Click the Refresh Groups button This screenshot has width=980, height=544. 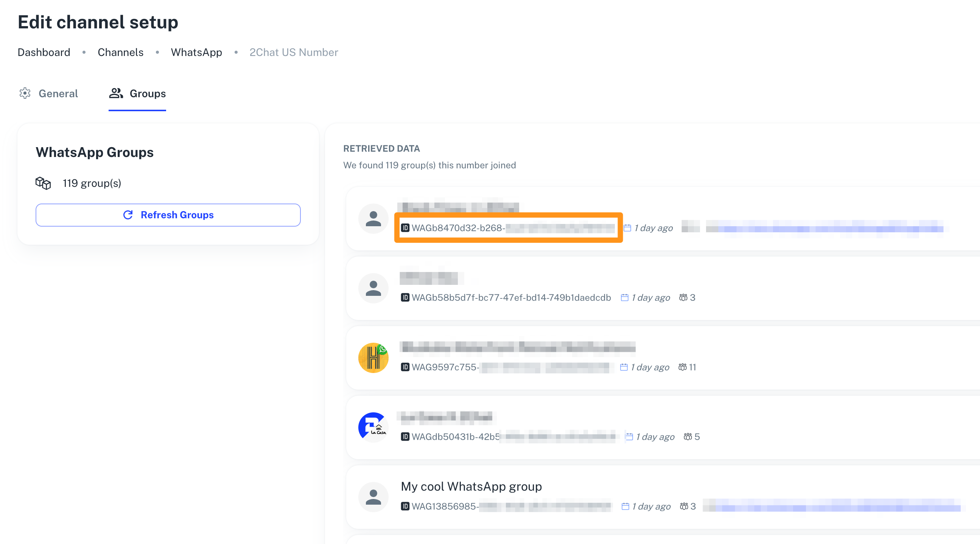pos(168,215)
